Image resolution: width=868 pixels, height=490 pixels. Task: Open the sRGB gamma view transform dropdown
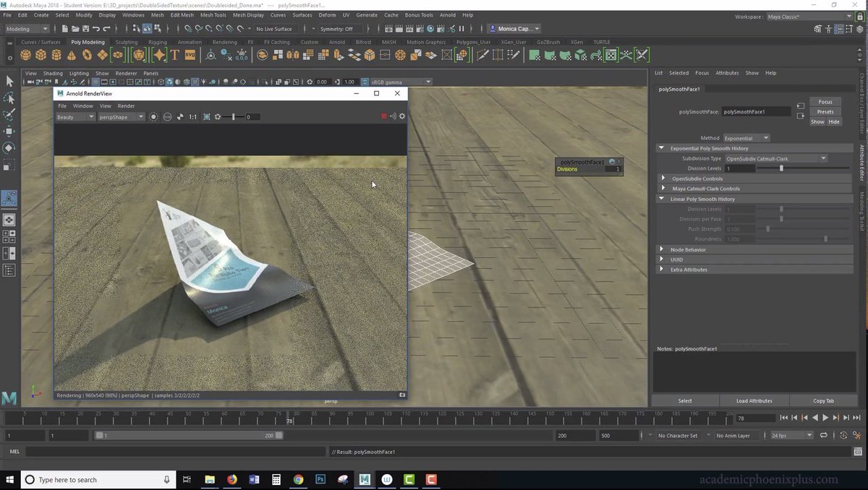click(x=401, y=82)
